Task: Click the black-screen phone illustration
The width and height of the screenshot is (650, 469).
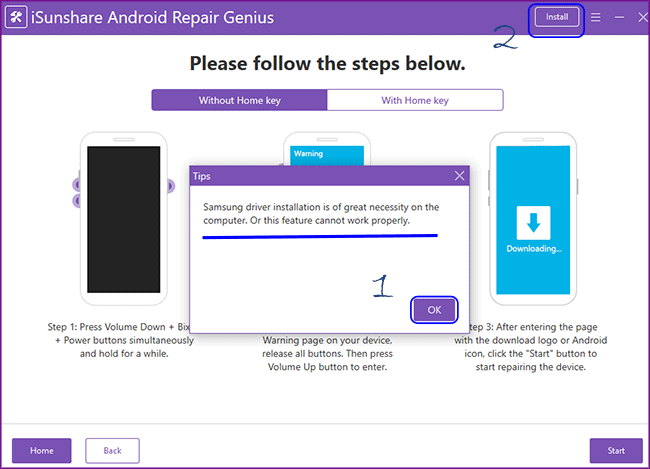Action: click(124, 219)
